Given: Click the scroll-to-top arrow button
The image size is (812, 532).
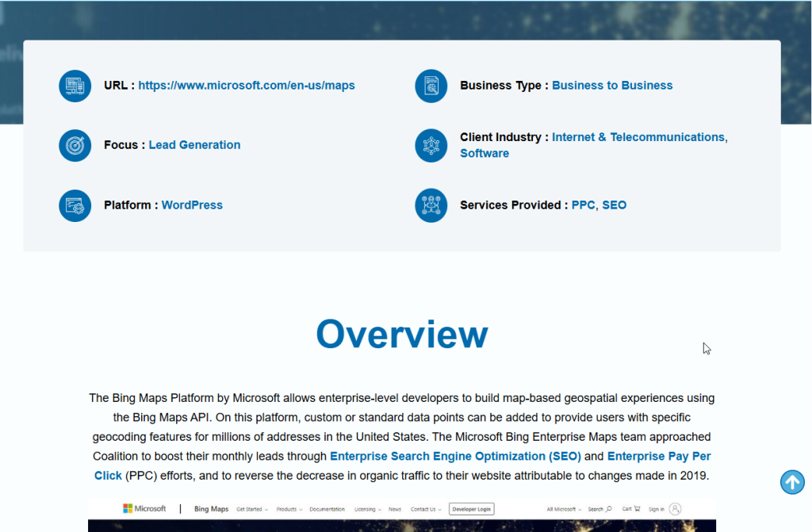Looking at the screenshot, I should 792,482.
